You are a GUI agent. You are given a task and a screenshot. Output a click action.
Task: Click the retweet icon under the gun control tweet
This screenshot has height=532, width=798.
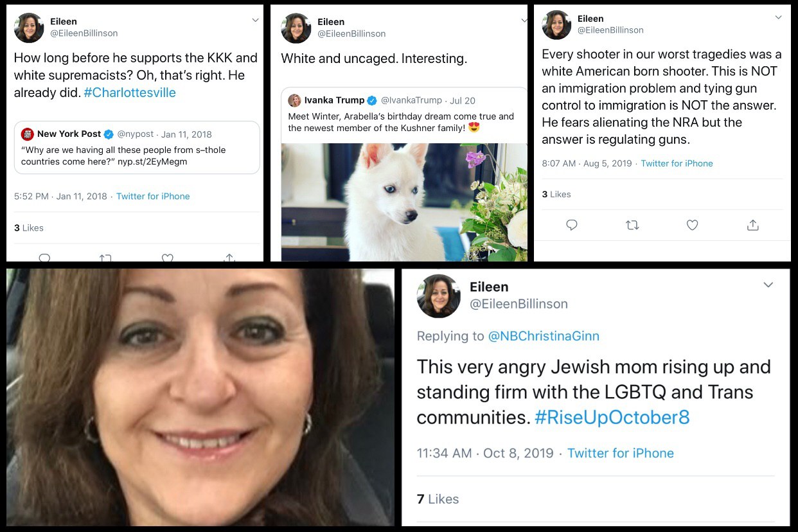tap(632, 225)
